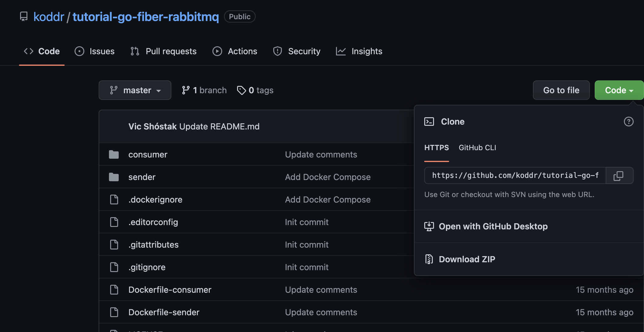This screenshot has width=644, height=332.
Task: Open Dockerfile-consumer row's Update comments commit
Action: 321,290
